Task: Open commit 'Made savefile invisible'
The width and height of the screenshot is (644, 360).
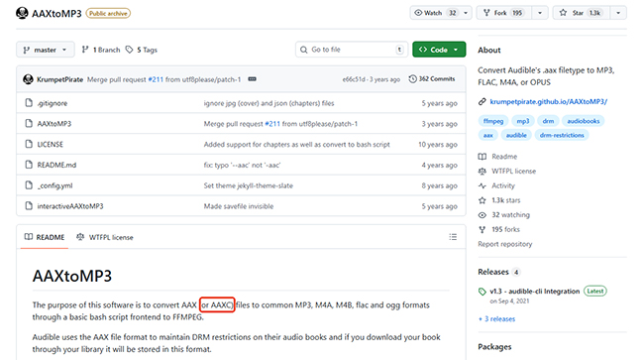Action: point(239,206)
